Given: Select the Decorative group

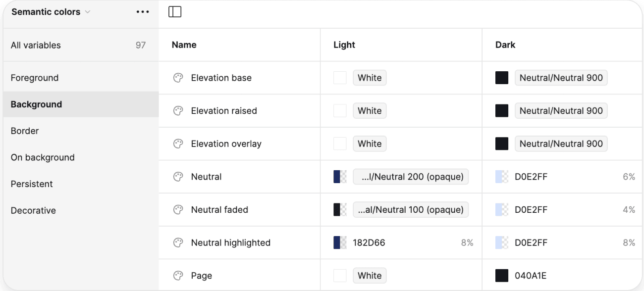Looking at the screenshot, I should pyautogui.click(x=33, y=210).
